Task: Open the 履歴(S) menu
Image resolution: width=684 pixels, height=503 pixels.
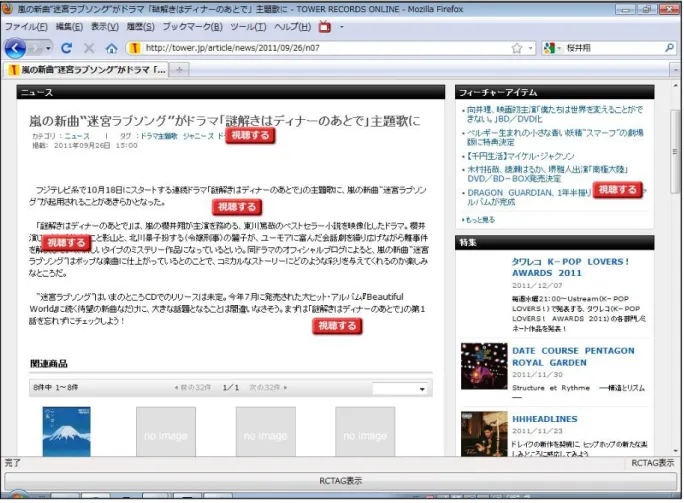Action: (140, 27)
